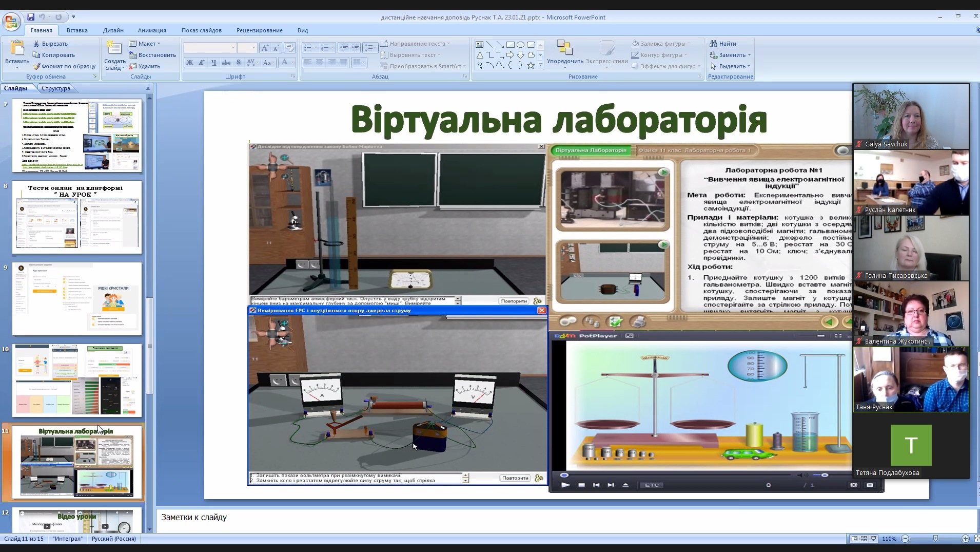The image size is (980, 552).
Task: Click the Удалить slide button
Action: 145,66
